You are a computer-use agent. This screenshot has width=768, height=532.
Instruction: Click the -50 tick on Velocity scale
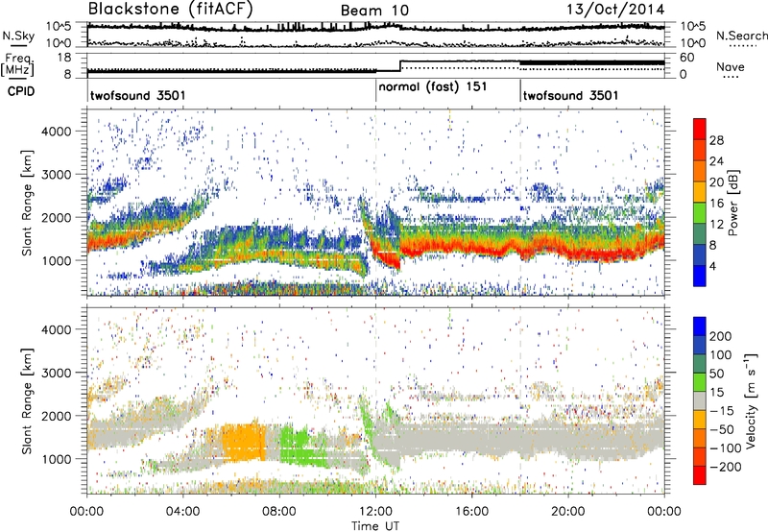coord(722,429)
